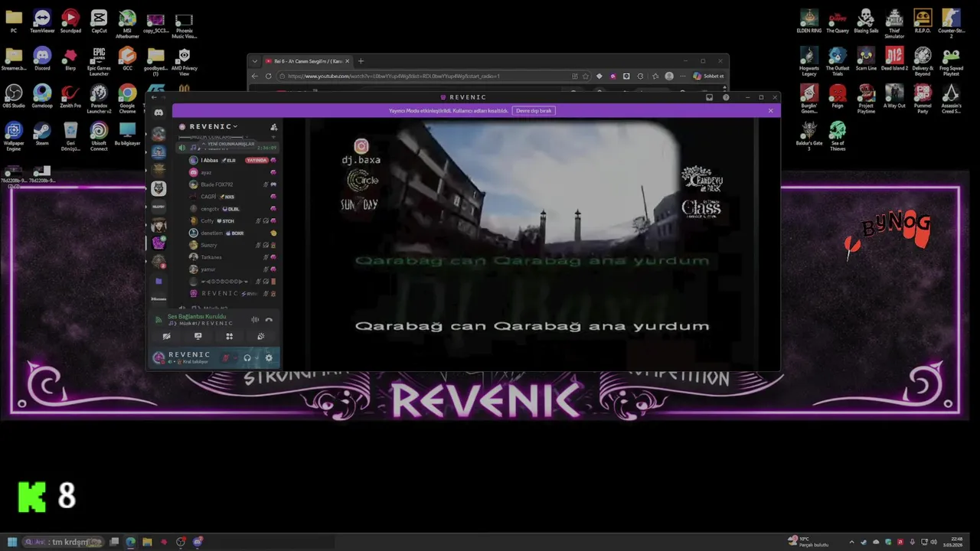Open Sea of Thieves desktop shortcut
This screenshot has height=551, width=980.
click(x=838, y=136)
